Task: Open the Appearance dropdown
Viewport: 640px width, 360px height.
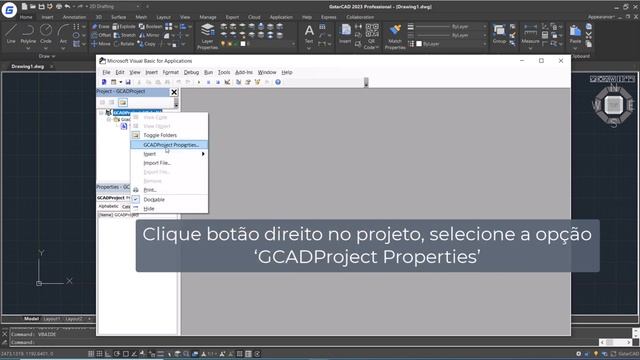Action: pyautogui.click(x=602, y=17)
